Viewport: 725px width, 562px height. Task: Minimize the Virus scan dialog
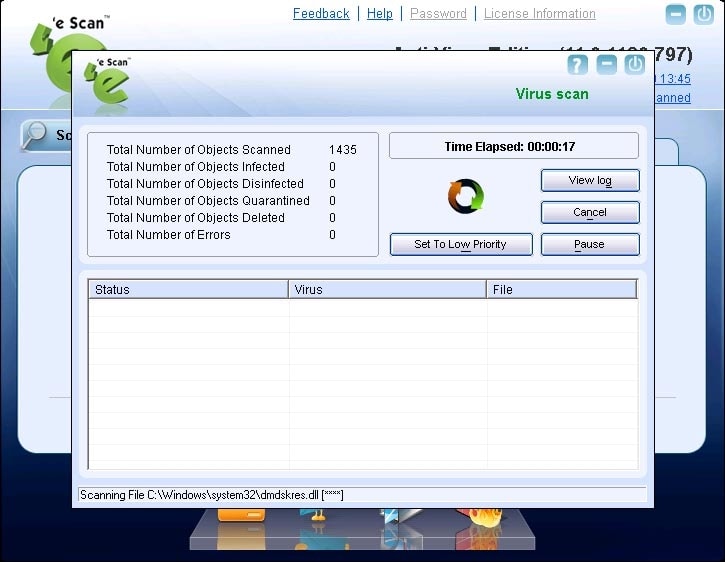tap(606, 65)
